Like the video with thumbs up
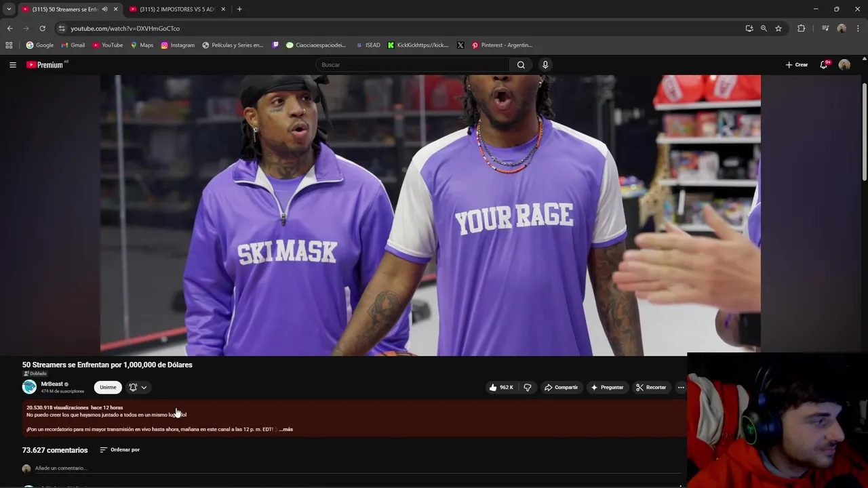 coord(501,388)
